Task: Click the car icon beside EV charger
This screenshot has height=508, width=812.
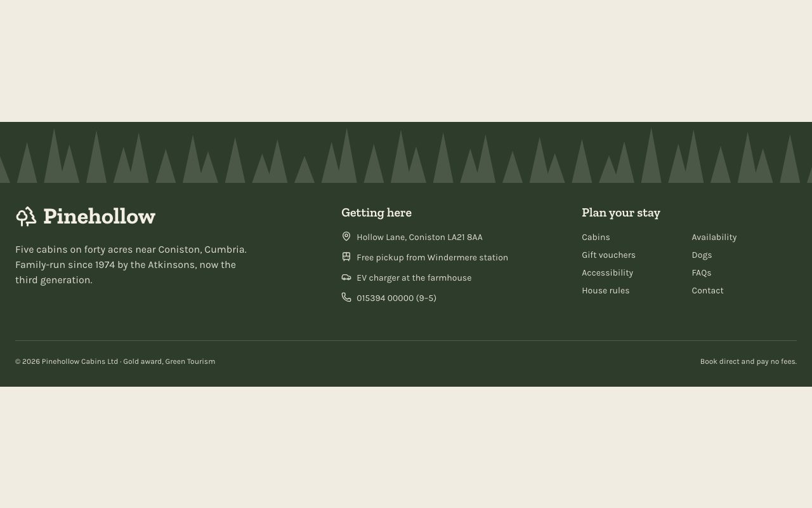Action: coord(346,277)
